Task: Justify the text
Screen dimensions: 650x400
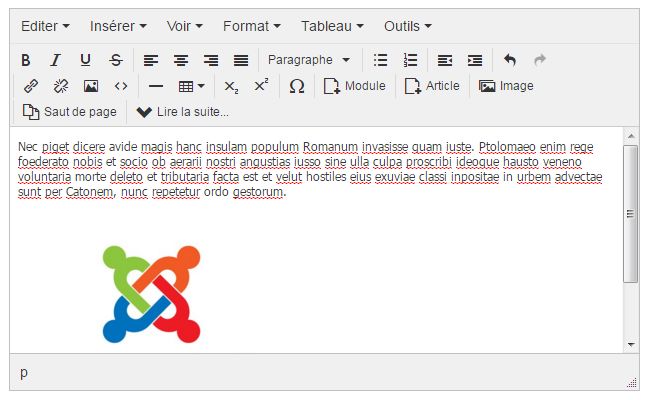Action: (241, 60)
